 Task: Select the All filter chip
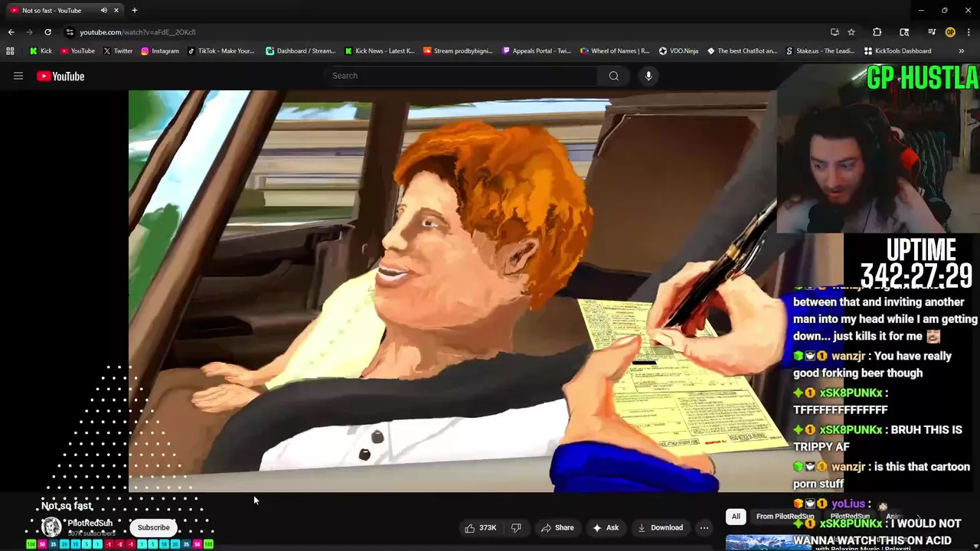click(736, 517)
